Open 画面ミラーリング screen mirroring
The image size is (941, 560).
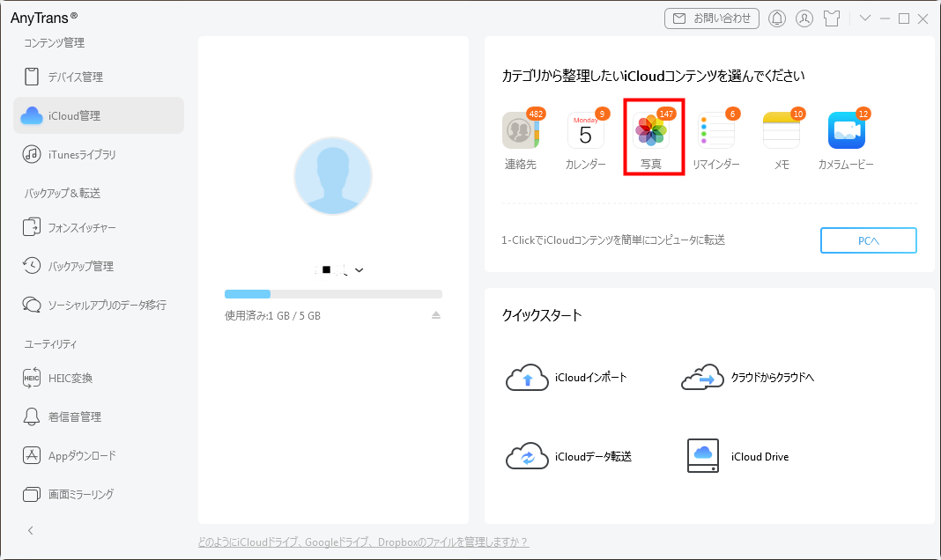point(99,494)
